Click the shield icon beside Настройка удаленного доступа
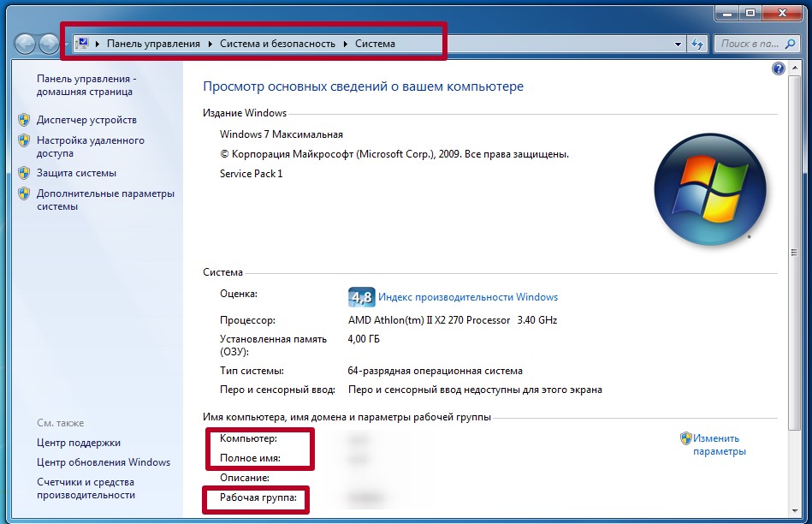Image resolution: width=812 pixels, height=524 pixels. point(24,141)
